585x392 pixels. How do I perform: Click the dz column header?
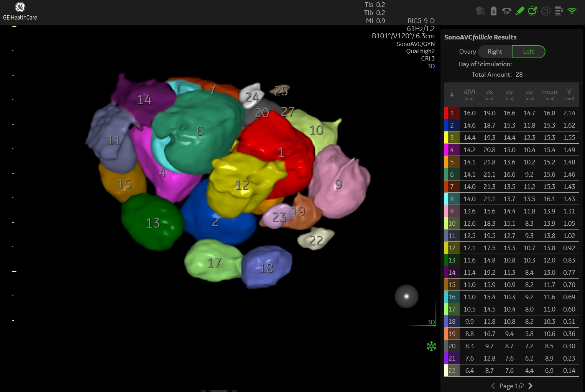click(529, 95)
